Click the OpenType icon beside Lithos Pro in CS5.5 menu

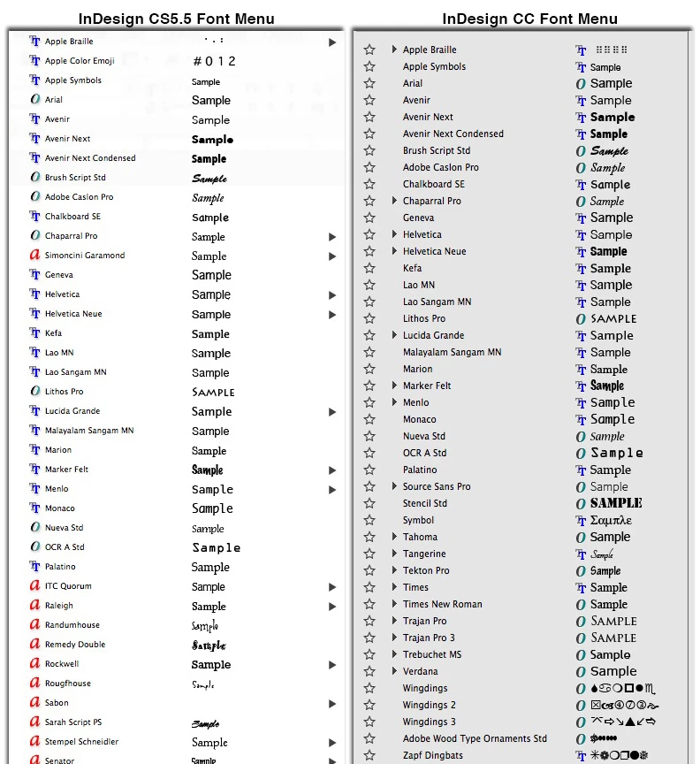34,391
